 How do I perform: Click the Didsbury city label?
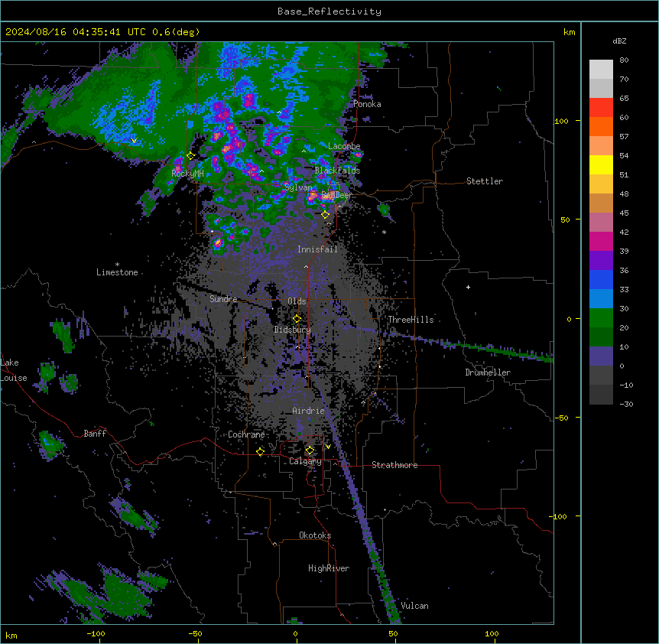click(292, 330)
